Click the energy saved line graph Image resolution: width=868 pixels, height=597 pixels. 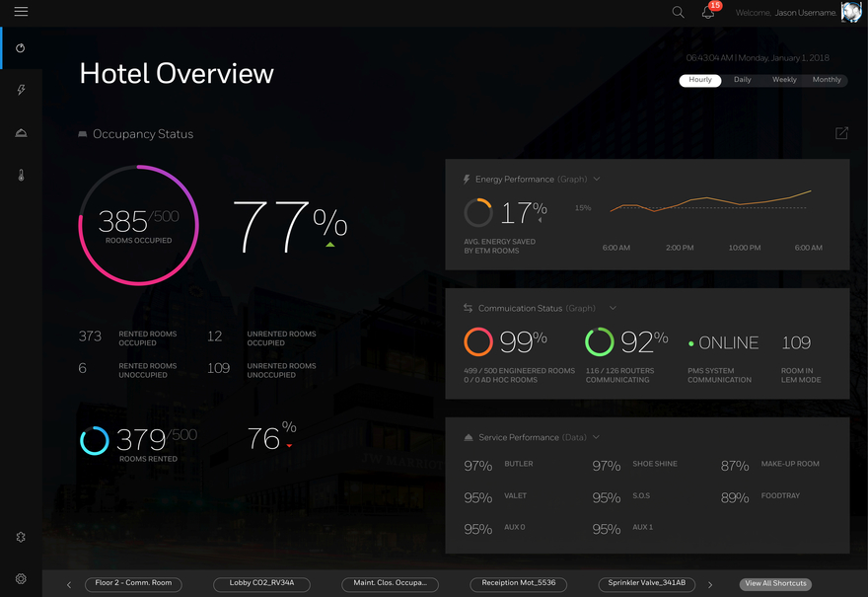(x=711, y=202)
